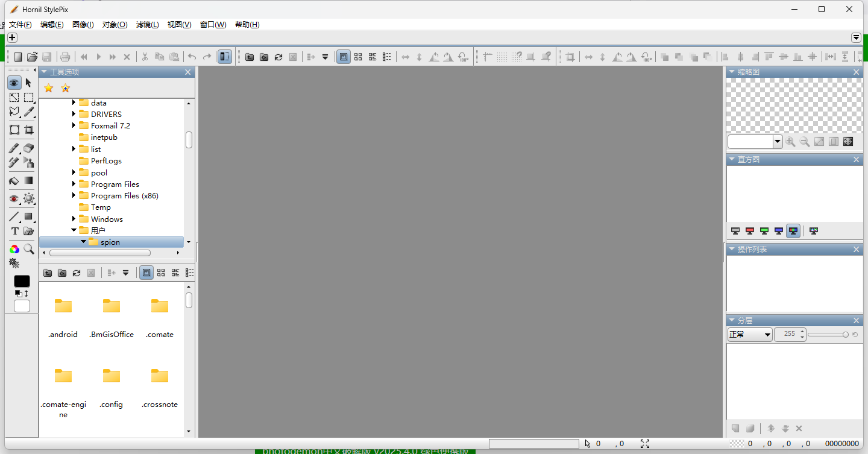The height and width of the screenshot is (454, 868).
Task: Expand the Windows folder node
Action: coord(74,219)
